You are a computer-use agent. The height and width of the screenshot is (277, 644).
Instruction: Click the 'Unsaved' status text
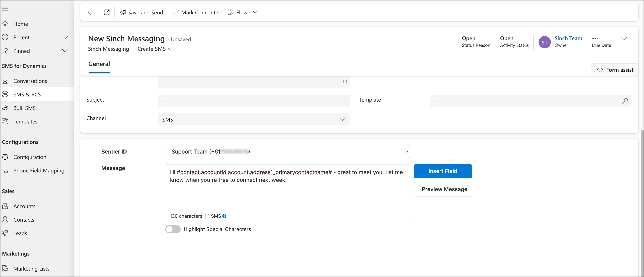pos(181,39)
